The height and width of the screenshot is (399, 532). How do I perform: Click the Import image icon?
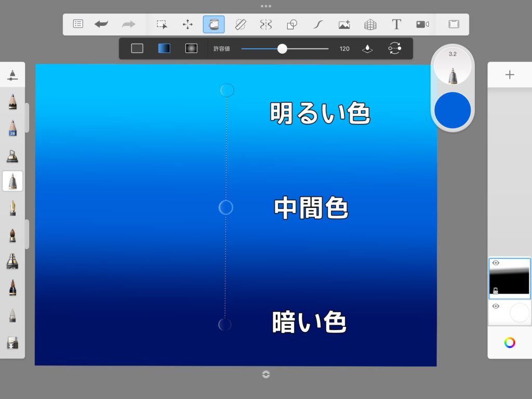point(344,24)
